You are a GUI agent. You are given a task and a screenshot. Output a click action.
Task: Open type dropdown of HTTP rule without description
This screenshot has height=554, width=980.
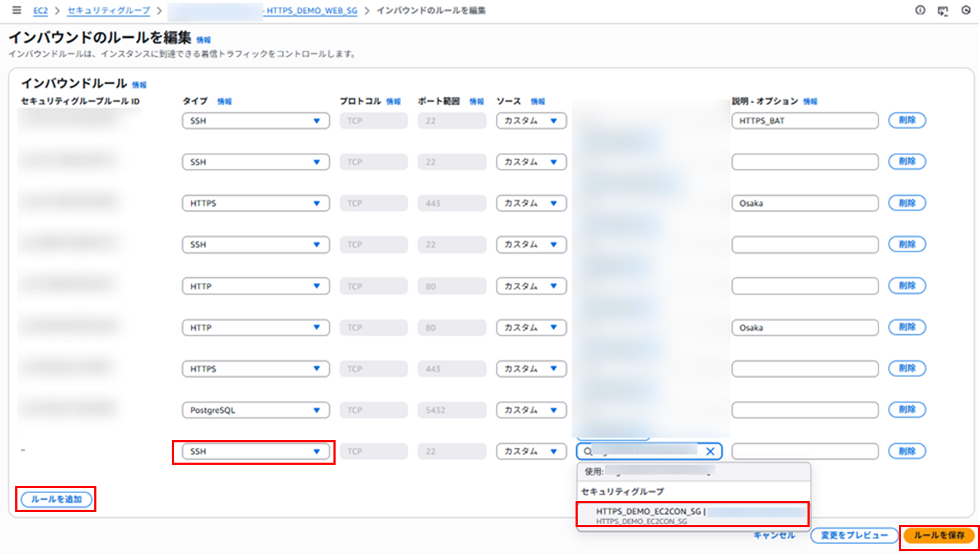pyautogui.click(x=256, y=286)
